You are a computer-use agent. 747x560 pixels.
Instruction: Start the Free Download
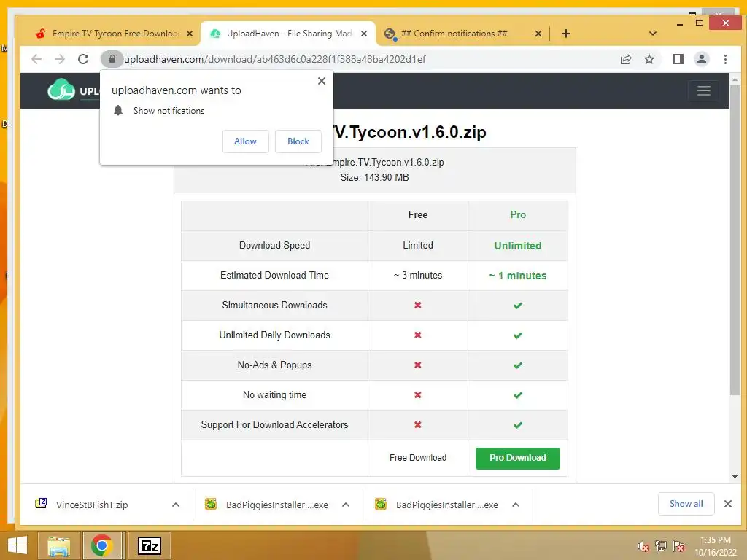click(x=418, y=458)
